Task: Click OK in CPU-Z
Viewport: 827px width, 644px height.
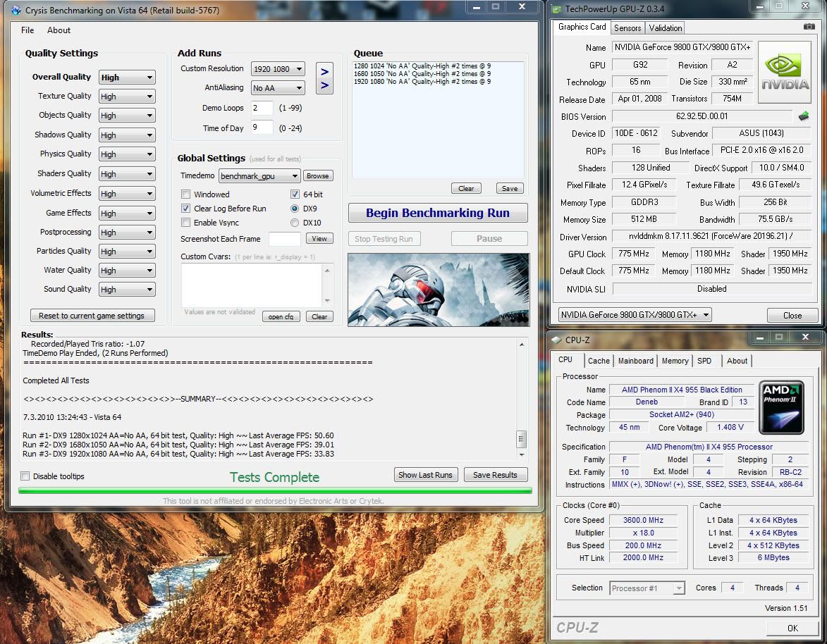Action: click(x=792, y=628)
